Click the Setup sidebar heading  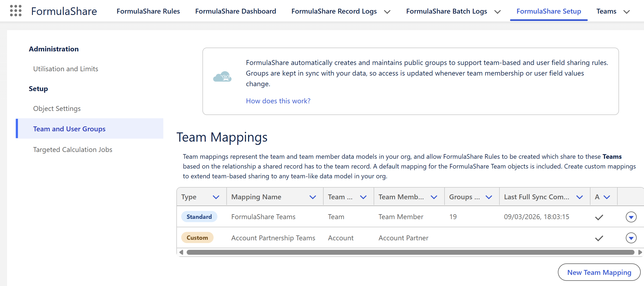(x=38, y=89)
